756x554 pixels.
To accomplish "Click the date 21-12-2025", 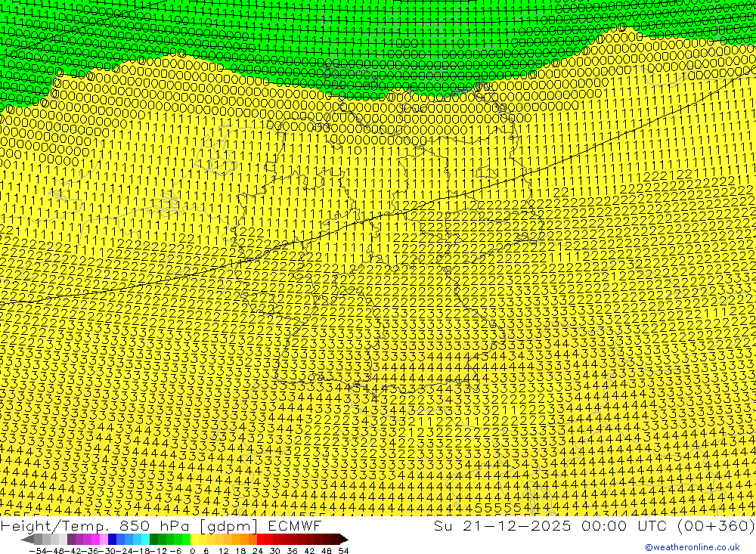I will click(x=517, y=525).
